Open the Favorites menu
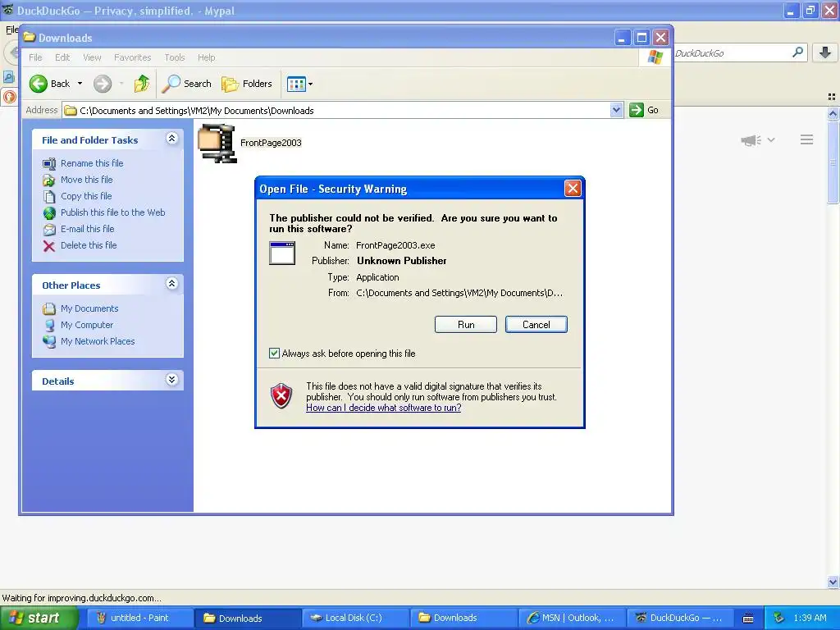 (x=132, y=57)
